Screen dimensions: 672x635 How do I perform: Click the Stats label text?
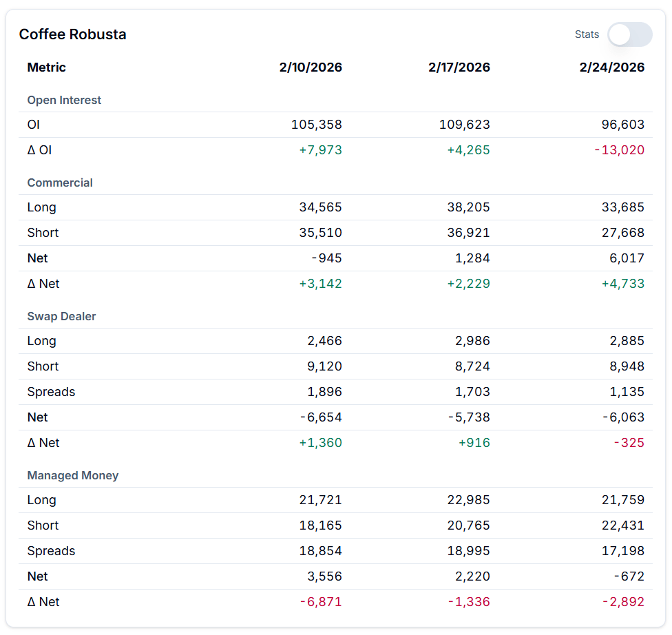tap(587, 34)
